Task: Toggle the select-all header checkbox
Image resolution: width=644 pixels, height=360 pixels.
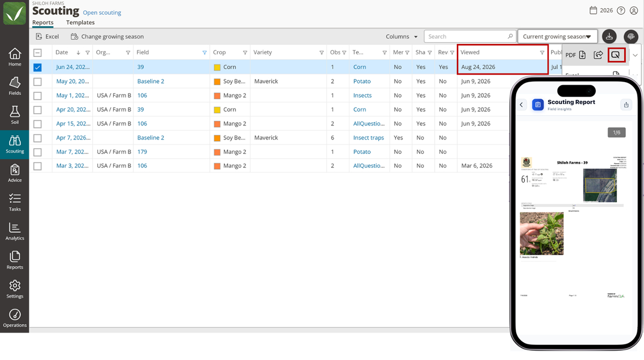Action: [x=38, y=53]
